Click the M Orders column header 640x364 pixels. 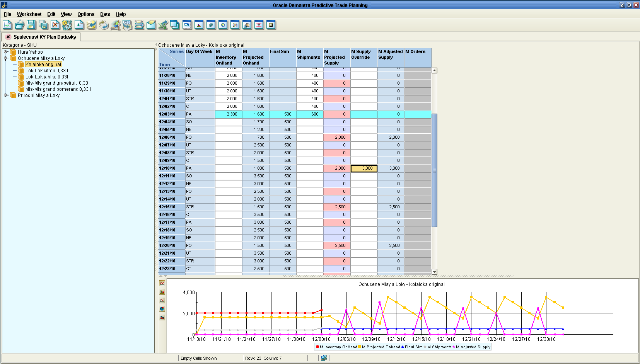418,58
